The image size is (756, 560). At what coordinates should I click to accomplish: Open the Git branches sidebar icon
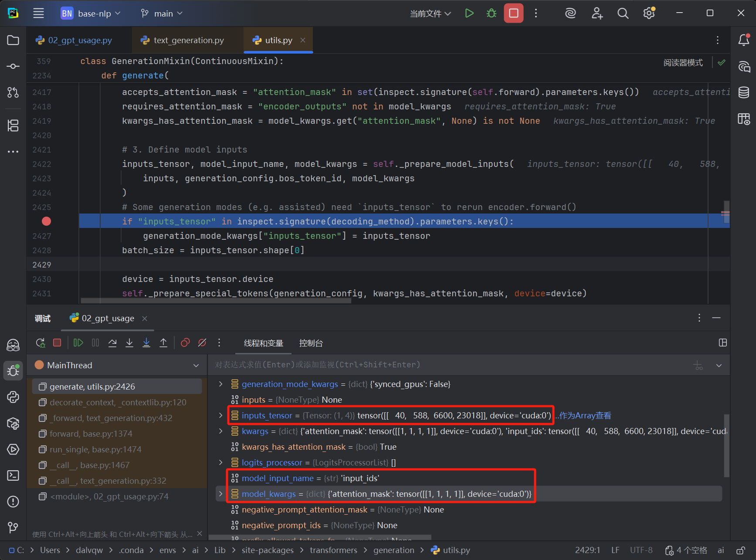(13, 527)
